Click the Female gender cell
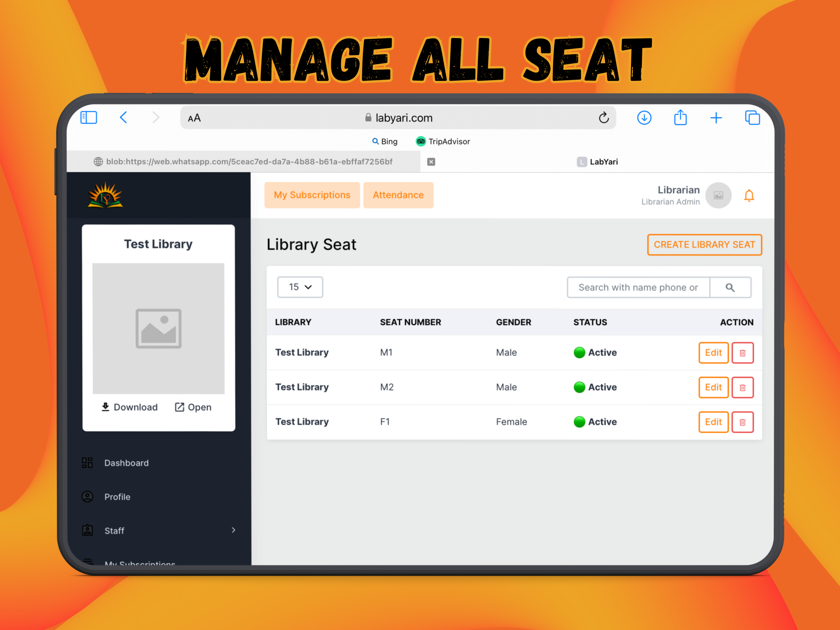Viewport: 840px width, 630px height. pyautogui.click(x=512, y=422)
